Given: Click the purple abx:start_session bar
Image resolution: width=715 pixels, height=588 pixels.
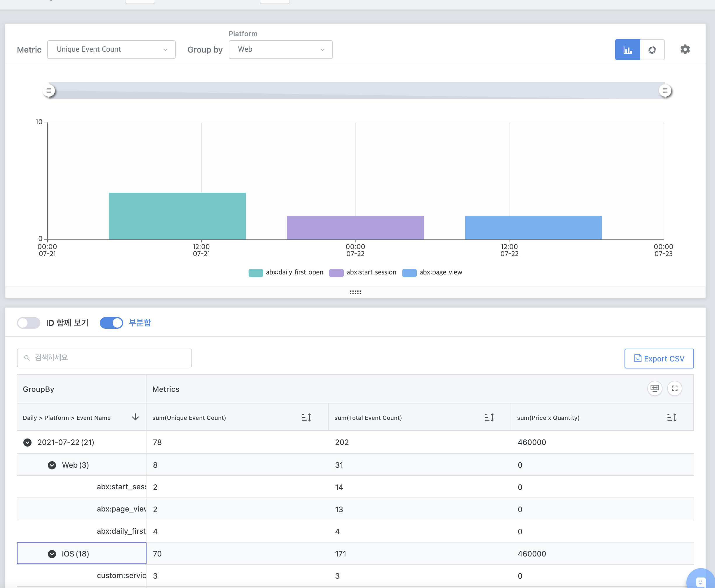Looking at the screenshot, I should [355, 228].
